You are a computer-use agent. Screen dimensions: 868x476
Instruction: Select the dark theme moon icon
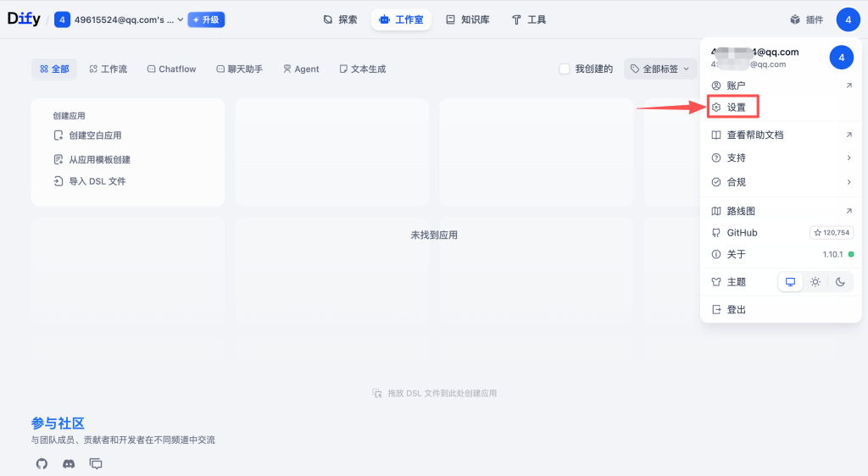pos(840,282)
